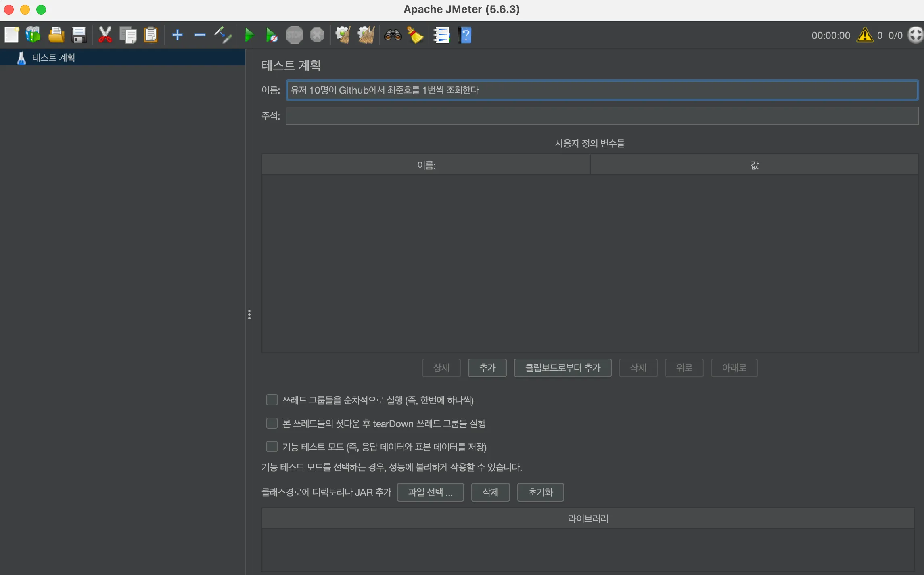Click the Cut scissors icon

coord(105,35)
